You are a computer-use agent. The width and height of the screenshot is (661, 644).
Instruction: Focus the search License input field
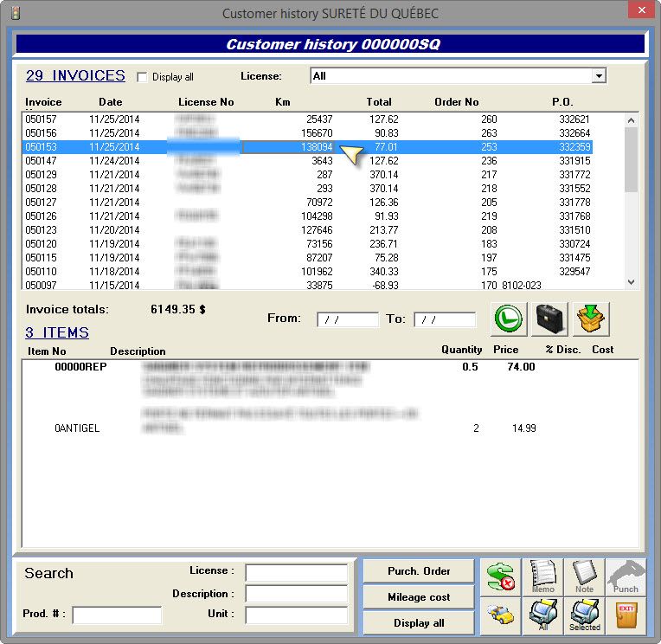[297, 573]
